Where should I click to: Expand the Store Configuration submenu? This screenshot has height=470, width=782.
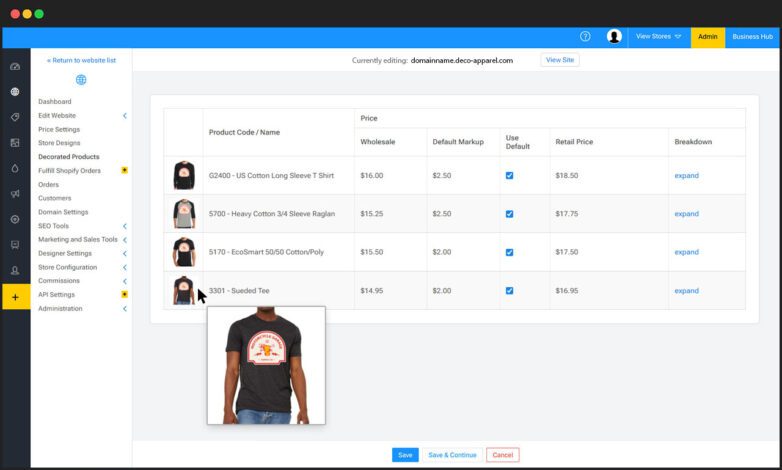(124, 267)
